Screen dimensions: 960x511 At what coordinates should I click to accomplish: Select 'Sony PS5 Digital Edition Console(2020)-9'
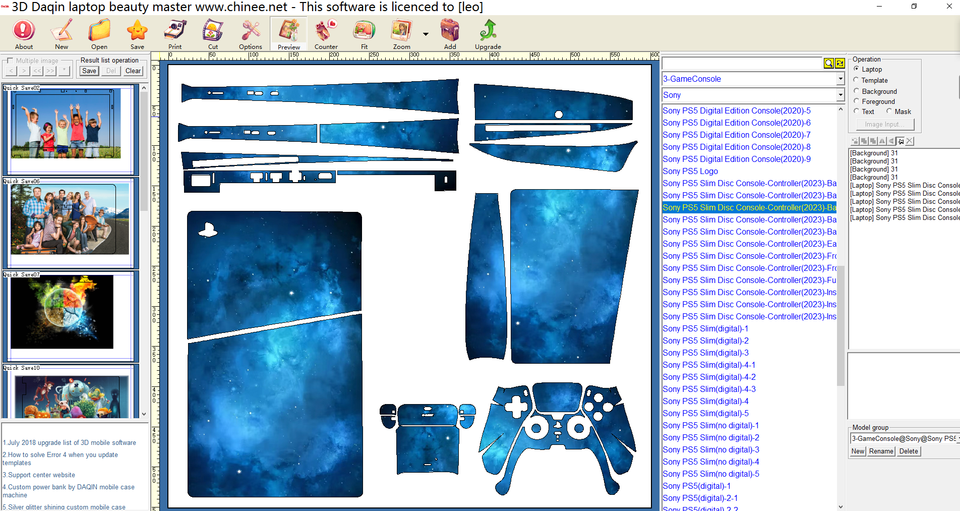(x=737, y=159)
